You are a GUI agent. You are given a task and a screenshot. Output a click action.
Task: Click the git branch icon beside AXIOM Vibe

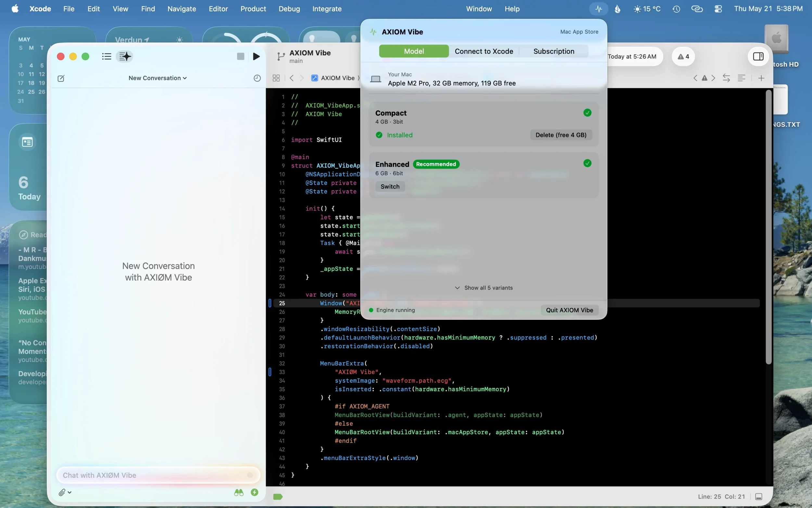tap(281, 57)
